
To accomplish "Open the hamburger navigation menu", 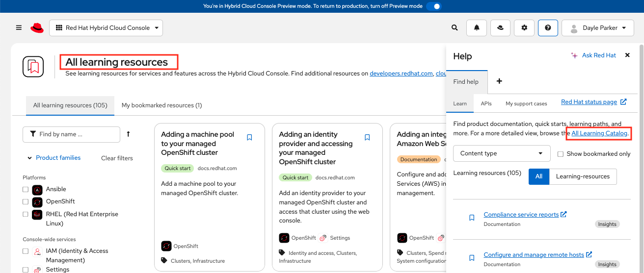I will click(19, 28).
